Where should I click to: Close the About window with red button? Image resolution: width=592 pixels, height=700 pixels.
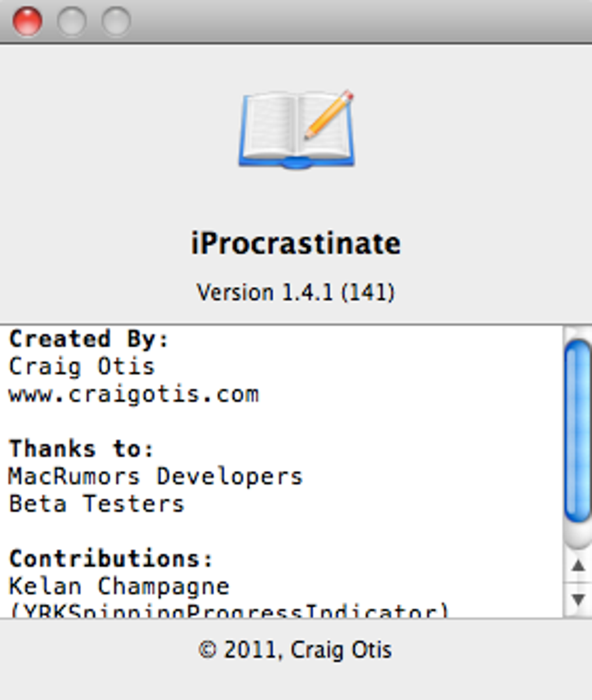(27, 21)
